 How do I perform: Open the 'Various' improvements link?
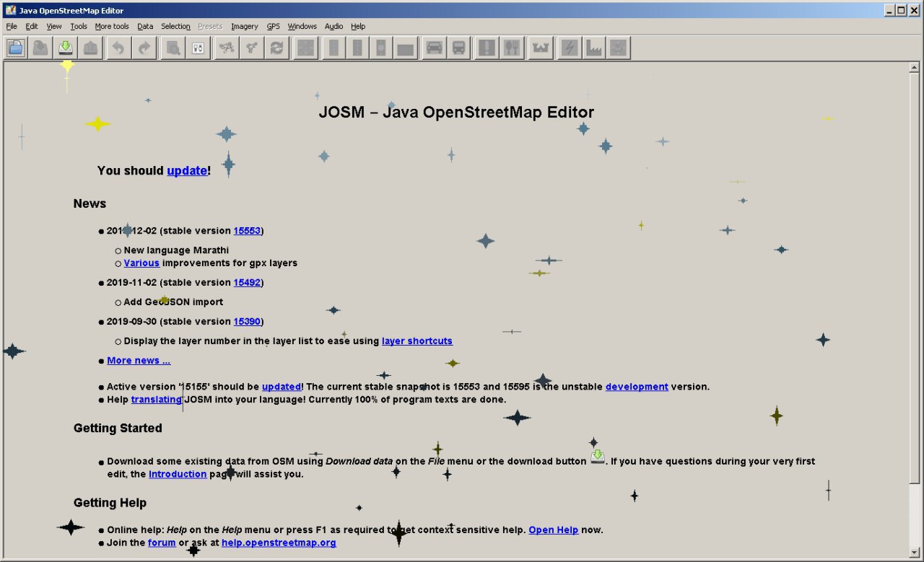[x=141, y=263]
